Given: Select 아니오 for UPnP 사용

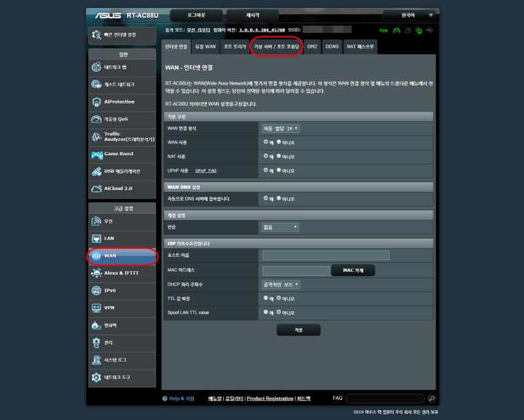Looking at the screenshot, I should (x=279, y=170).
